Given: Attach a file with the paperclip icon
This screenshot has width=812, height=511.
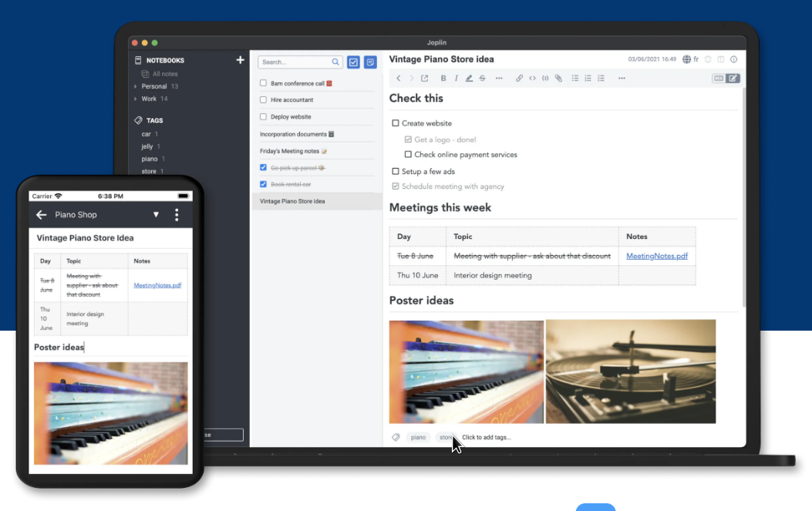Looking at the screenshot, I should pyautogui.click(x=558, y=78).
